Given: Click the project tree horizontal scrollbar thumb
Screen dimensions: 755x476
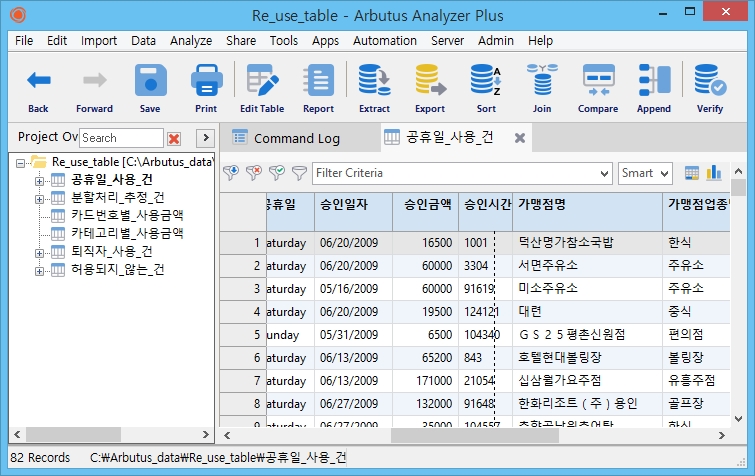Looking at the screenshot, I should click(73, 435).
